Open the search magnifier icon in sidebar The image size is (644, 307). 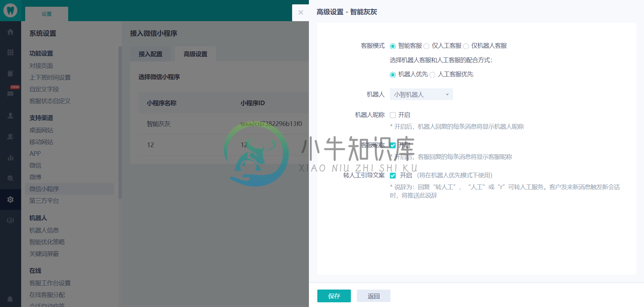point(10,178)
